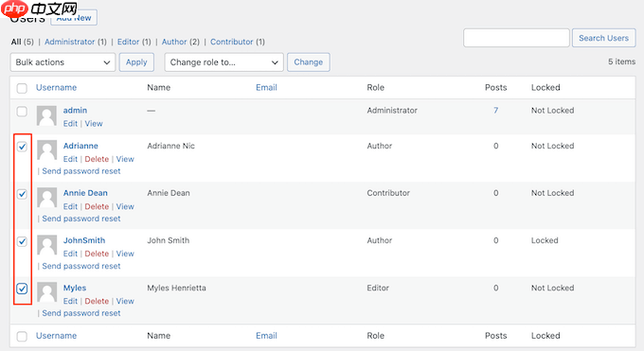This screenshot has height=351, width=644.
Task: Click the php中文网 logo
Action: [39, 9]
